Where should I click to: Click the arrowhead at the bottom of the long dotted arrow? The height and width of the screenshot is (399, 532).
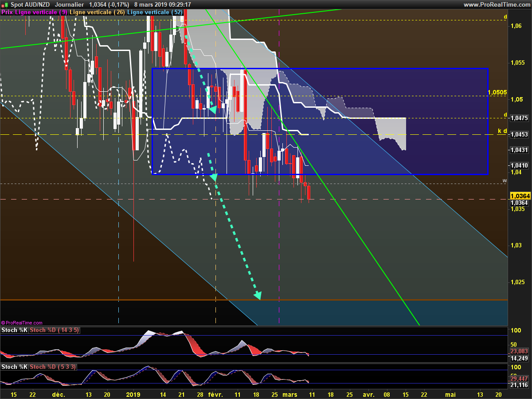(258, 296)
